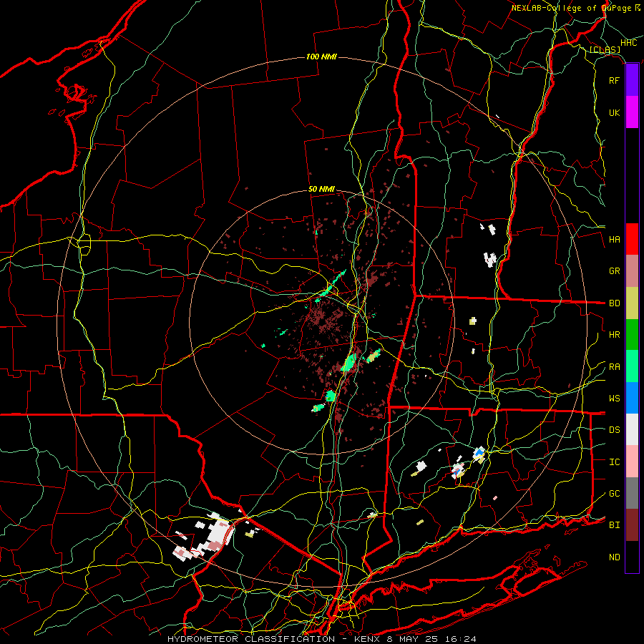644x644 pixels.
Task: Click the 'ND' legend label
Action: pos(614,557)
